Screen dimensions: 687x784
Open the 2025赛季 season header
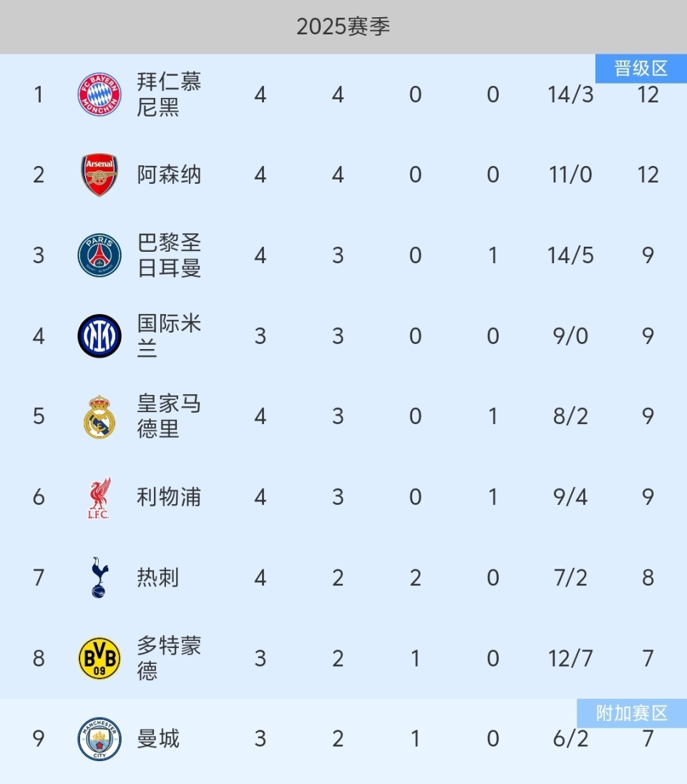pyautogui.click(x=343, y=27)
